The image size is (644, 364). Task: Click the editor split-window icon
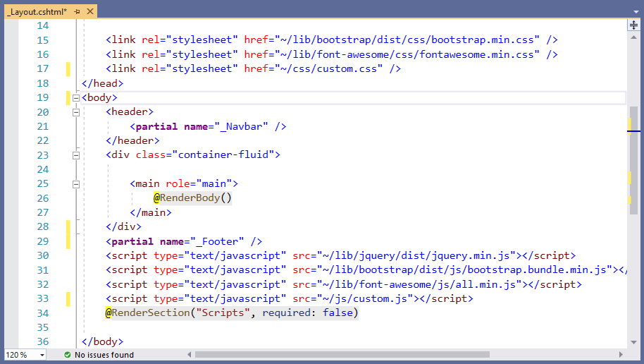633,25
